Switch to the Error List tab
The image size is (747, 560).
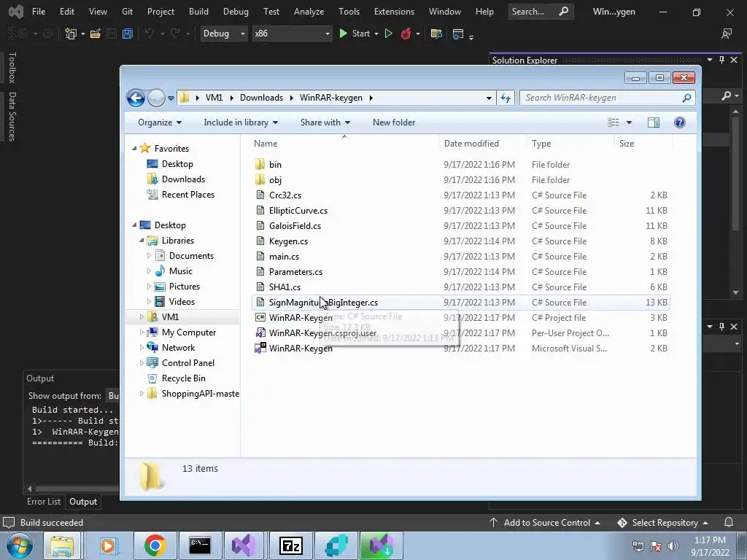tap(44, 502)
